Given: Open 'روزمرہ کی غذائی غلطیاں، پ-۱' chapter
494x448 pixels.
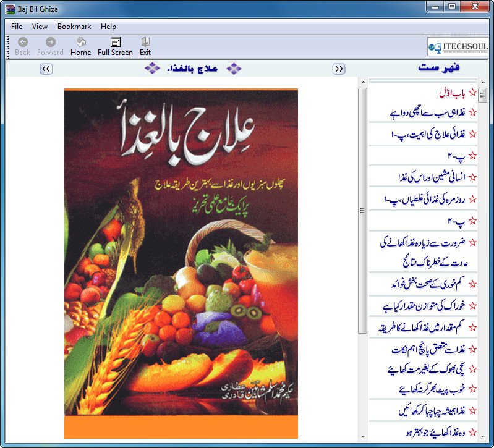Looking at the screenshot, I should pyautogui.click(x=424, y=200).
